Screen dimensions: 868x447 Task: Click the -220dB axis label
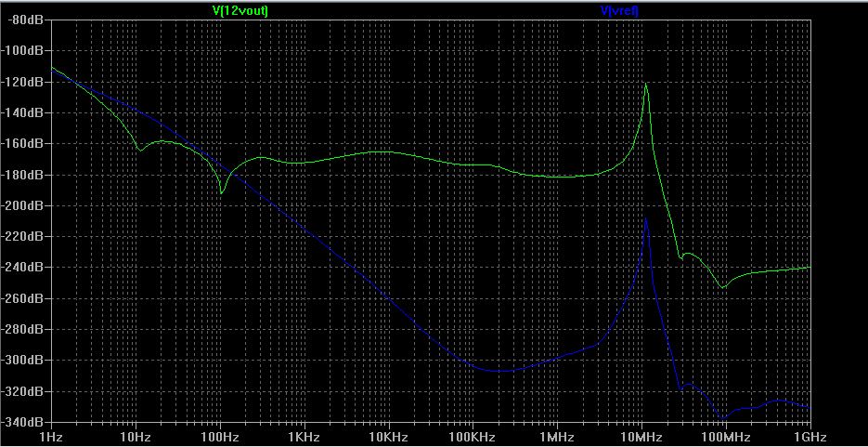22,237
